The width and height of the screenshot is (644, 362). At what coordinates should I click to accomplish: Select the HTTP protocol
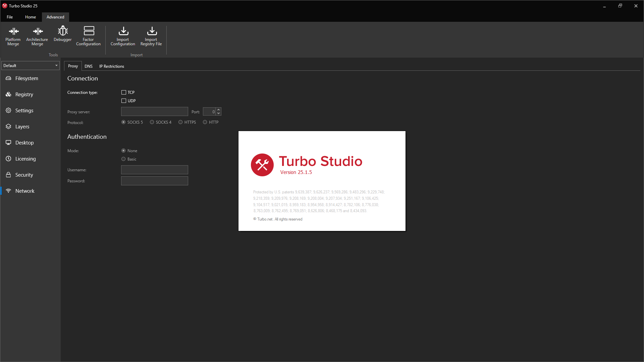pos(205,122)
